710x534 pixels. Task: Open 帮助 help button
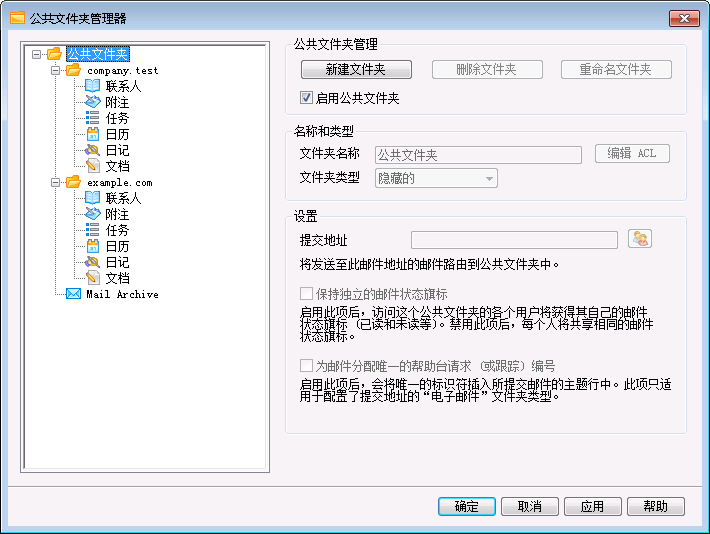click(x=656, y=506)
